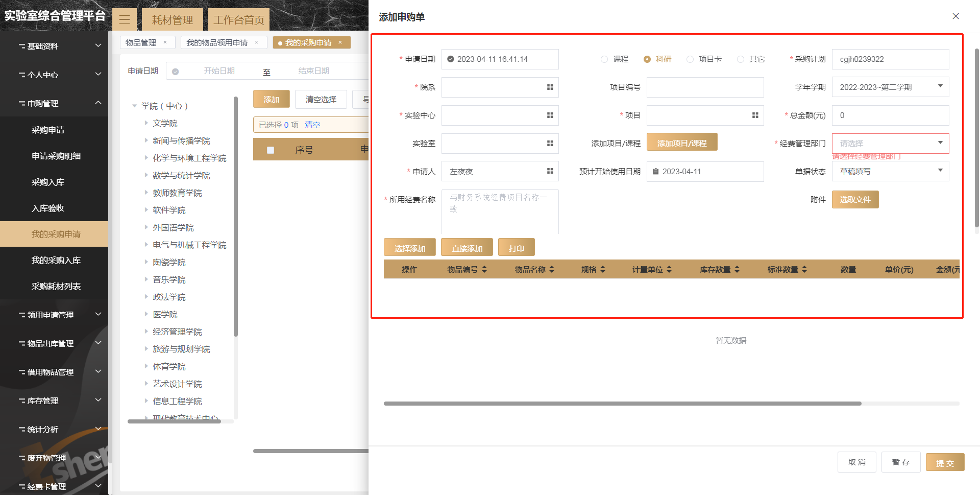Click the 选取文件 attachment button
The width and height of the screenshot is (980, 495).
click(855, 200)
